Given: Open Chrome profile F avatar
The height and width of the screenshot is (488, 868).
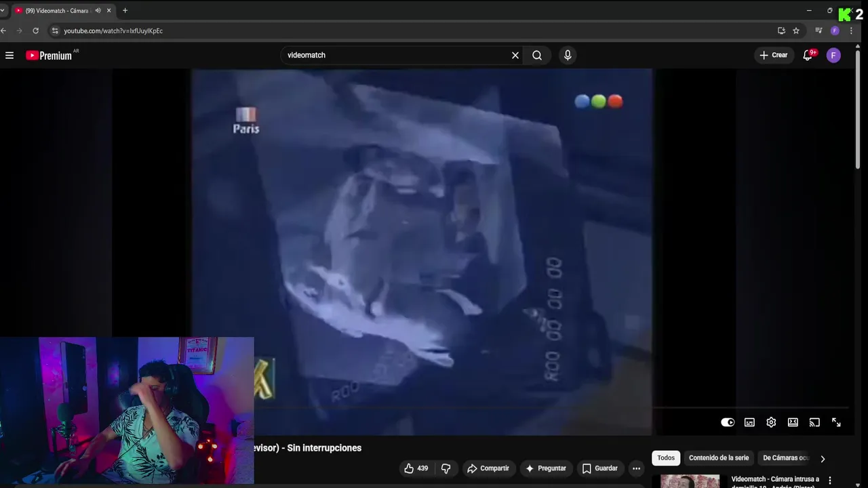Looking at the screenshot, I should click(835, 30).
